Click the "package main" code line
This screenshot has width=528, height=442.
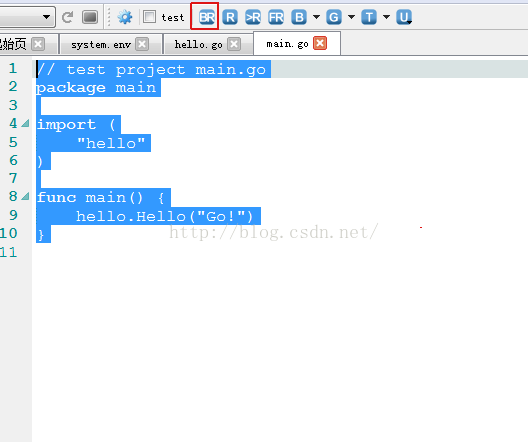[x=96, y=88]
